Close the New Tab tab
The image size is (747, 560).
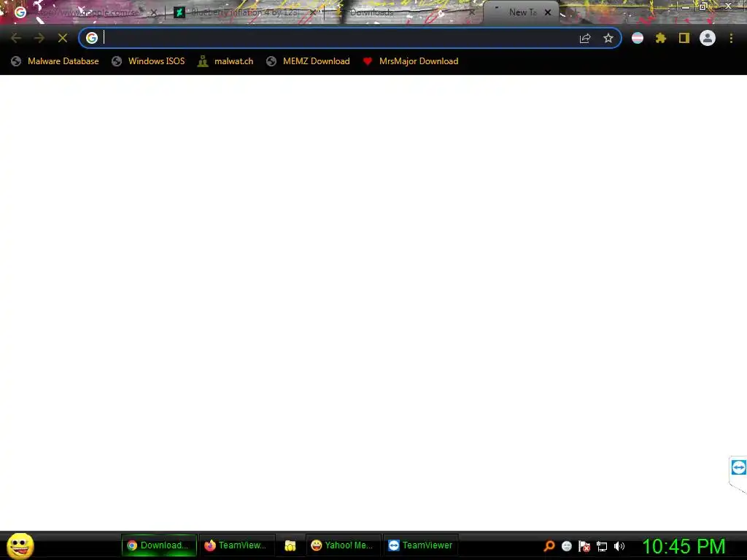[548, 12]
